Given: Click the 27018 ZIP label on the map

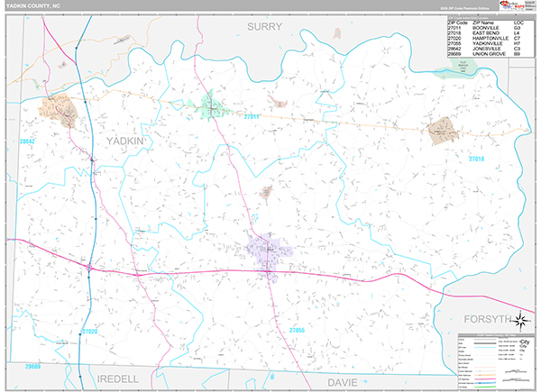Looking at the screenshot, I should point(476,159).
